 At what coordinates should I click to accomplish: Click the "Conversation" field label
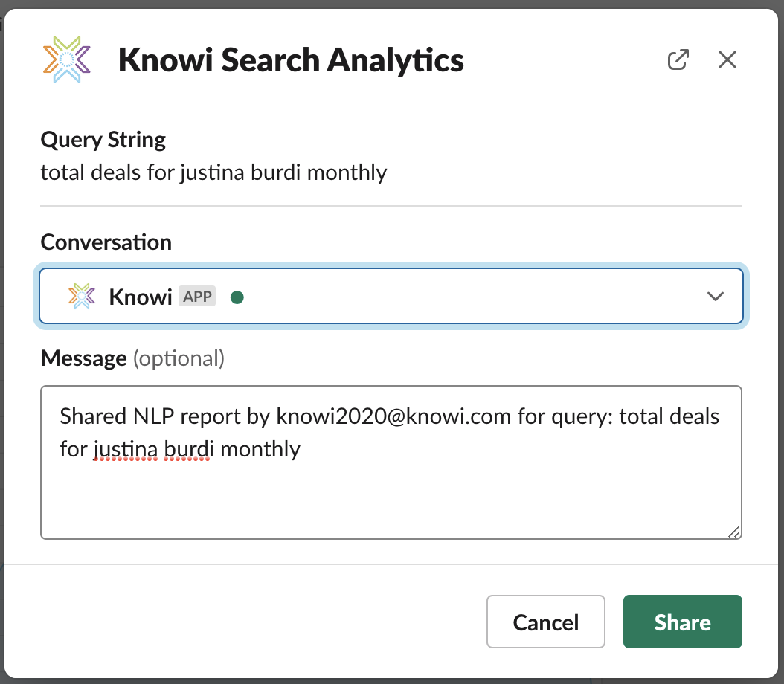point(106,242)
